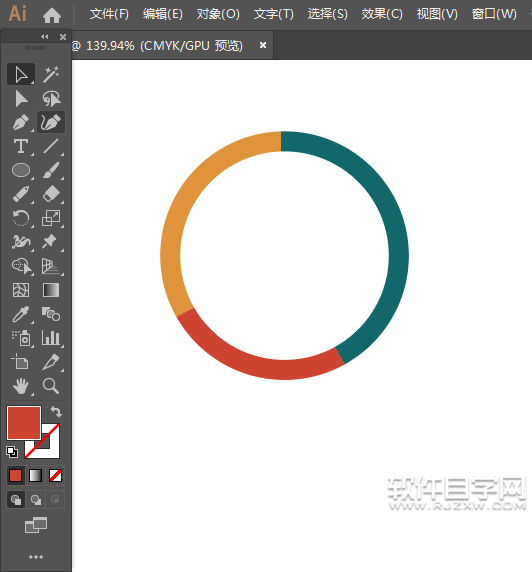Select the Eraser tool

tap(51, 194)
